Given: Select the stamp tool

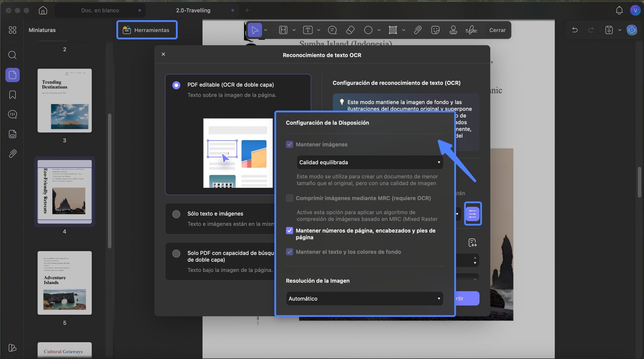Looking at the screenshot, I should tap(453, 30).
